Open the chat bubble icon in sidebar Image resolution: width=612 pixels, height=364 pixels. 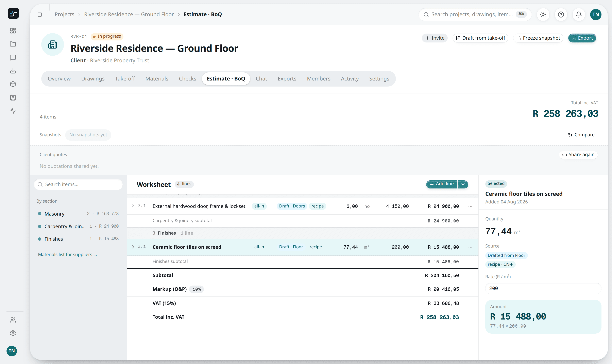pos(13,57)
